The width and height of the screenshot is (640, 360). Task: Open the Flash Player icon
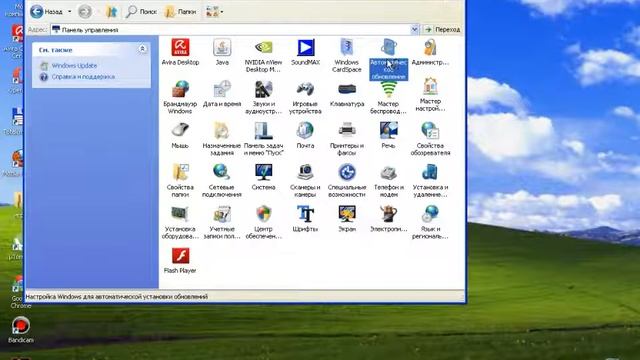pos(180,260)
